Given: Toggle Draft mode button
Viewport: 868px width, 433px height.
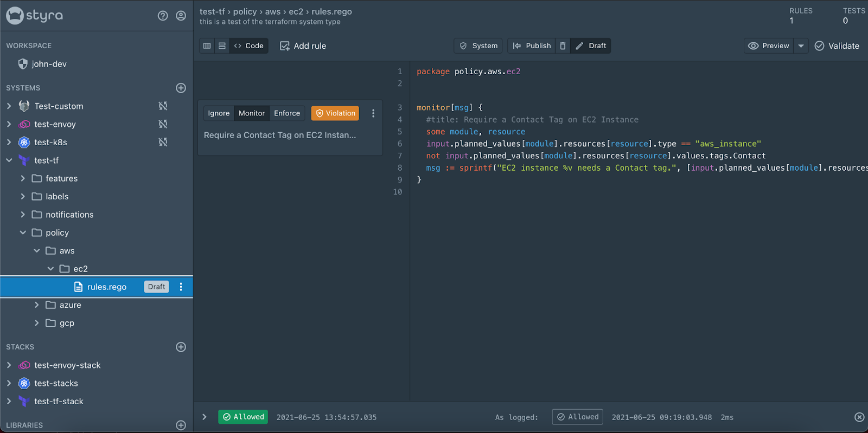Looking at the screenshot, I should click(x=591, y=46).
